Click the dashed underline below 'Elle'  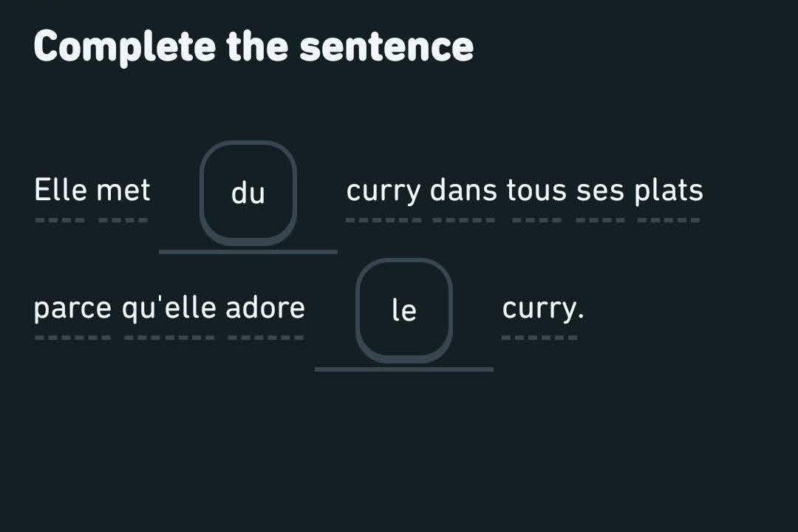coord(60,219)
